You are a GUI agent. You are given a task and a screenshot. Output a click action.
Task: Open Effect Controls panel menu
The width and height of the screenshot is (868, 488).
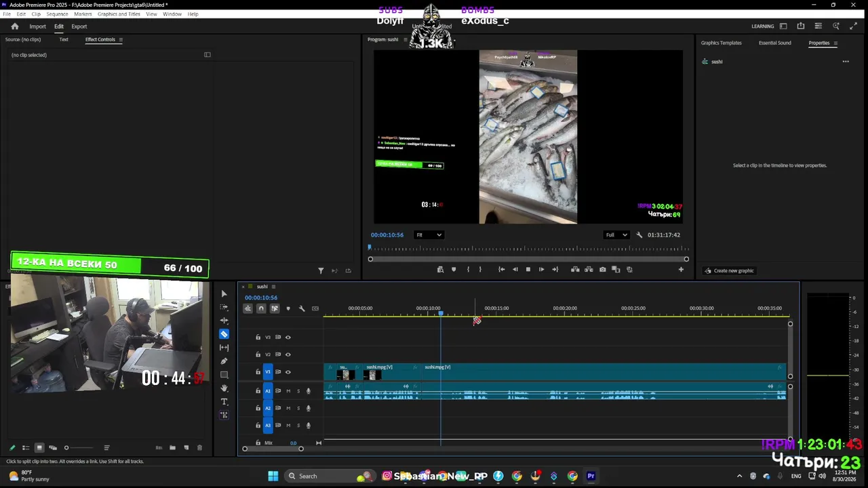point(121,39)
